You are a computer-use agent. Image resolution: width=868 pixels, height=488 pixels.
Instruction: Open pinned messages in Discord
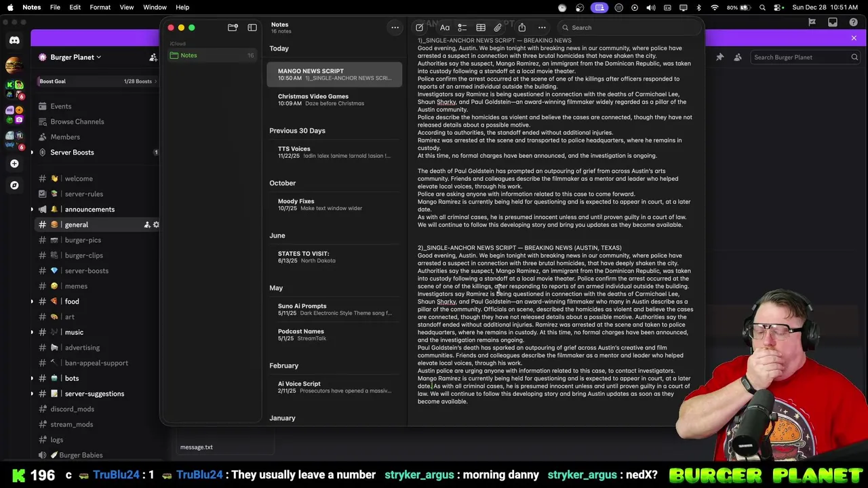pos(720,58)
